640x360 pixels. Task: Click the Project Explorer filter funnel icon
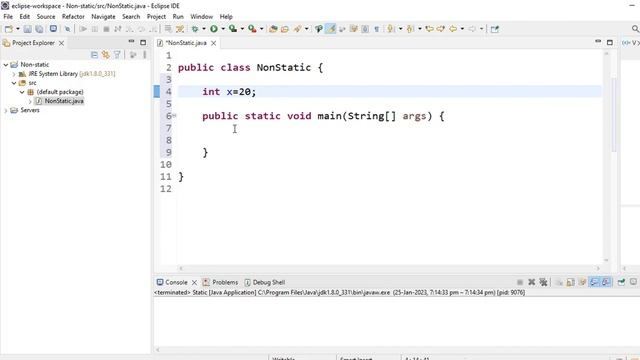click(x=118, y=55)
